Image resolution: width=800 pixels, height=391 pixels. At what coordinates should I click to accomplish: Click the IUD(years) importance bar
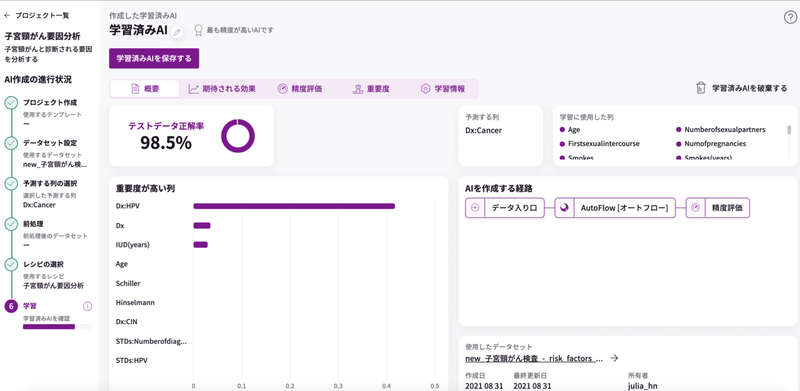201,245
